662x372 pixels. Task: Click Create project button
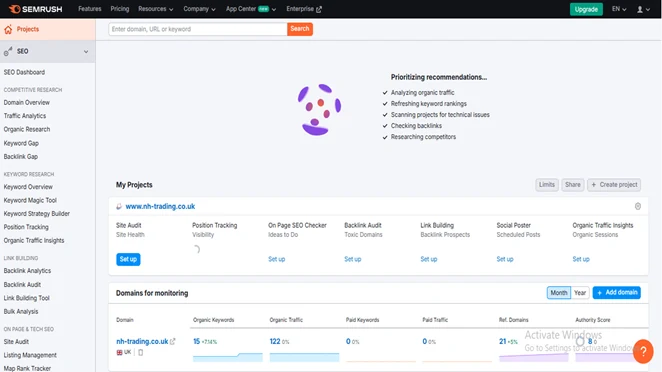614,185
